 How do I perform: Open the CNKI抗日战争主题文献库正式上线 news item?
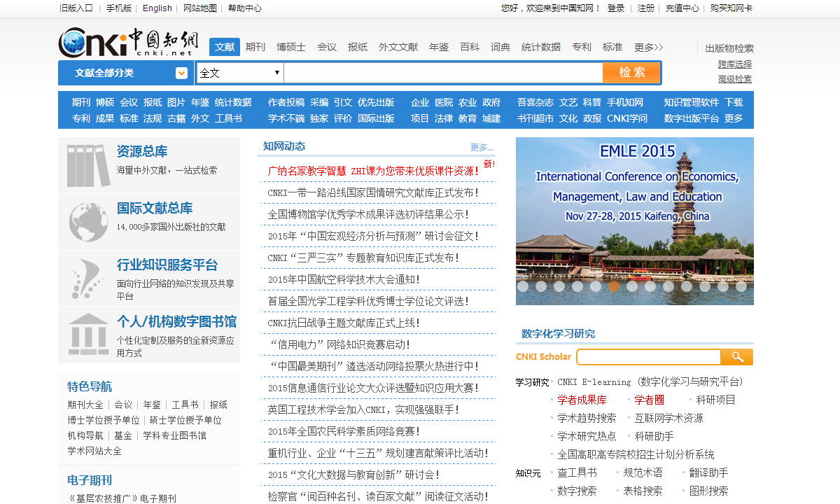click(x=344, y=323)
